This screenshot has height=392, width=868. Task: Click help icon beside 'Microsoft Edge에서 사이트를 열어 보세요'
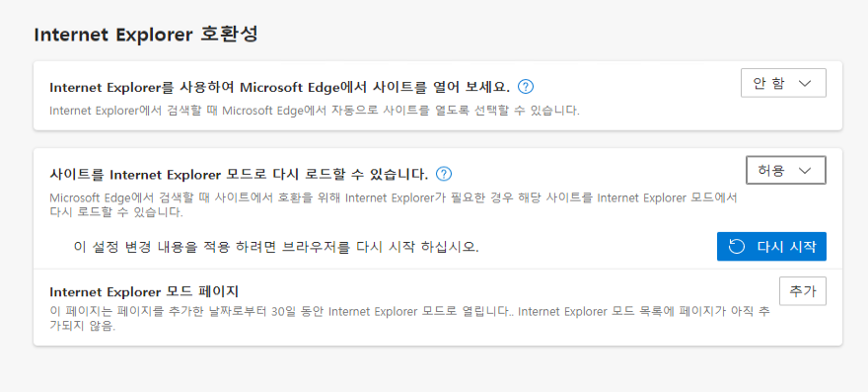526,87
